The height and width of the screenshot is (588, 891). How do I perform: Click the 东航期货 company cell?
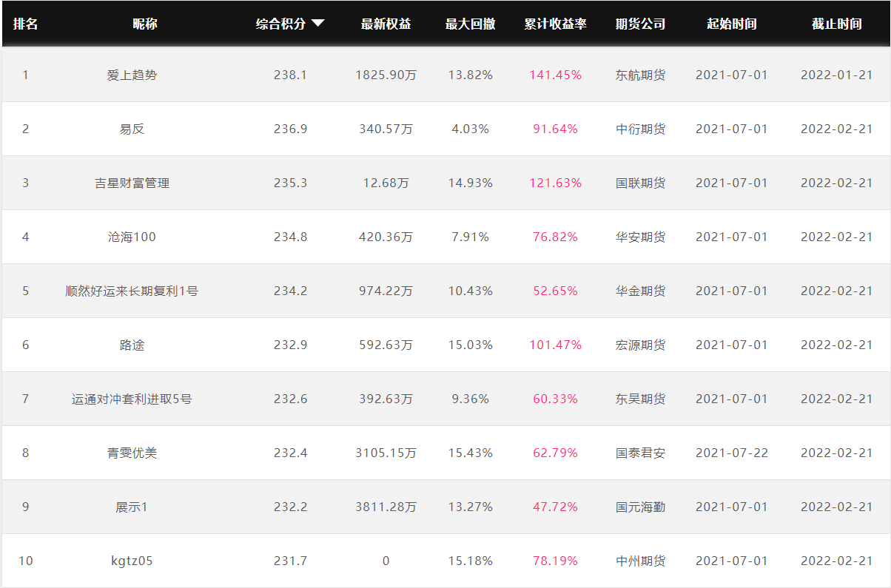[x=641, y=75]
